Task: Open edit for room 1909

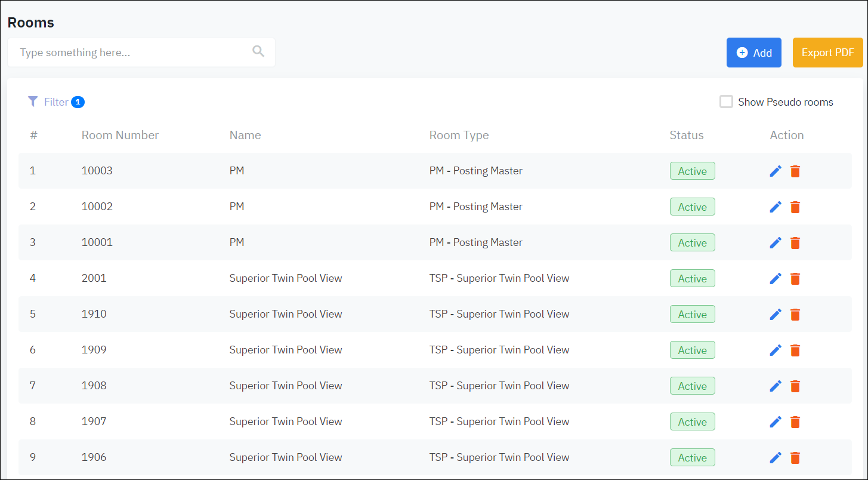Action: tap(776, 350)
